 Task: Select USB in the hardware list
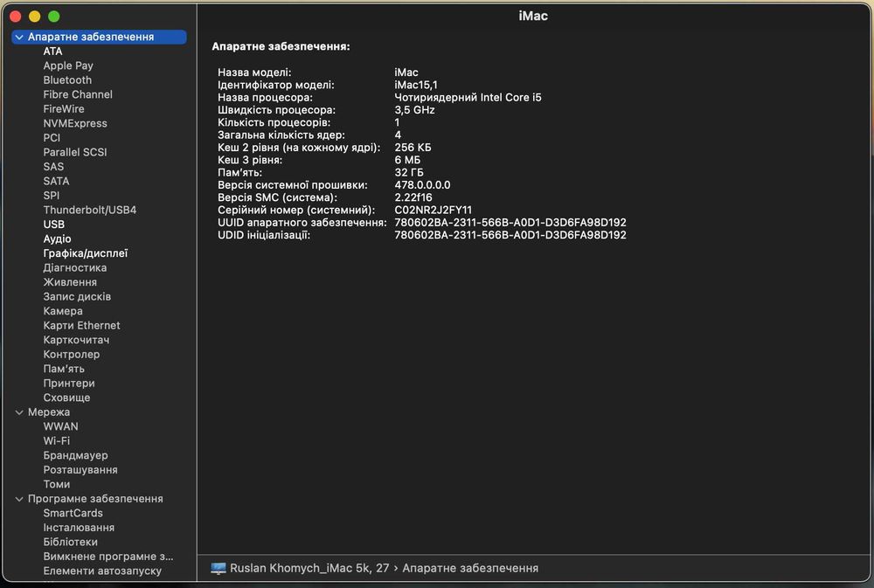(54, 225)
